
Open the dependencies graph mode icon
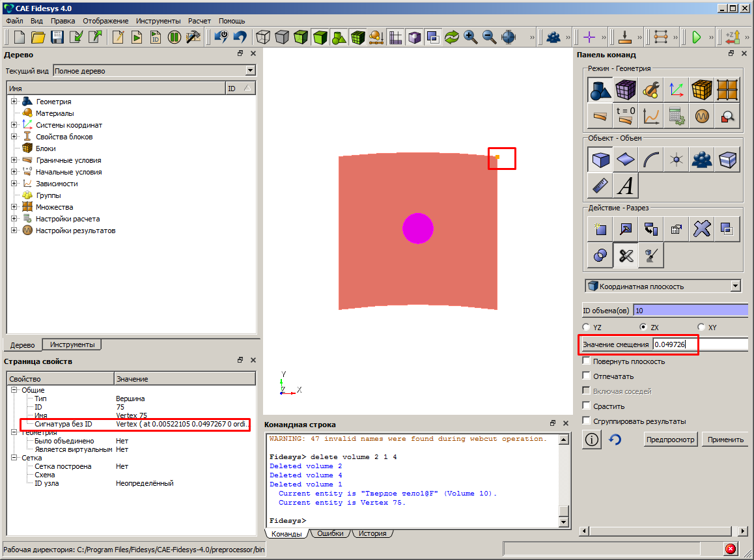[x=651, y=116]
